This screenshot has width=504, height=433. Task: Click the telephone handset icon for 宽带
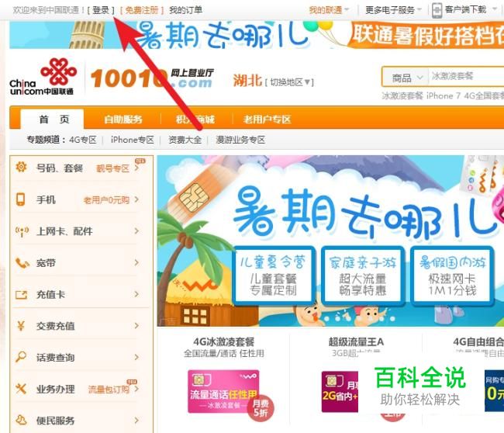[x=22, y=263]
